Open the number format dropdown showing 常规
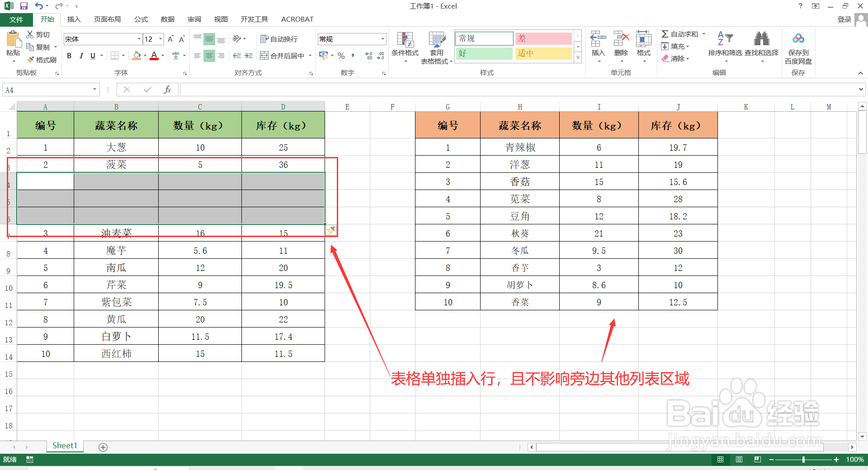 pos(382,39)
